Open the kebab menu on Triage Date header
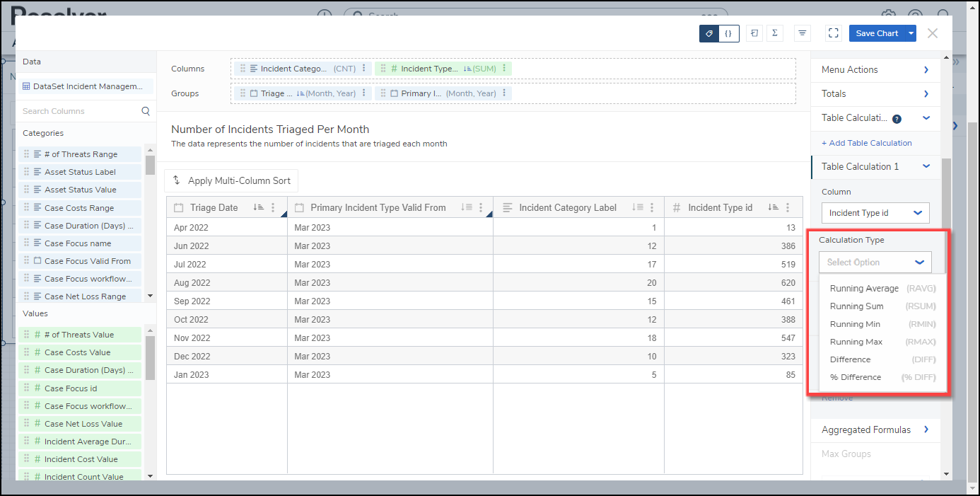 click(274, 208)
